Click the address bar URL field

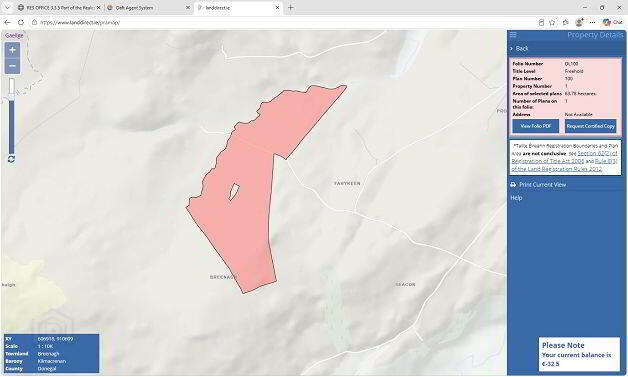click(280, 22)
